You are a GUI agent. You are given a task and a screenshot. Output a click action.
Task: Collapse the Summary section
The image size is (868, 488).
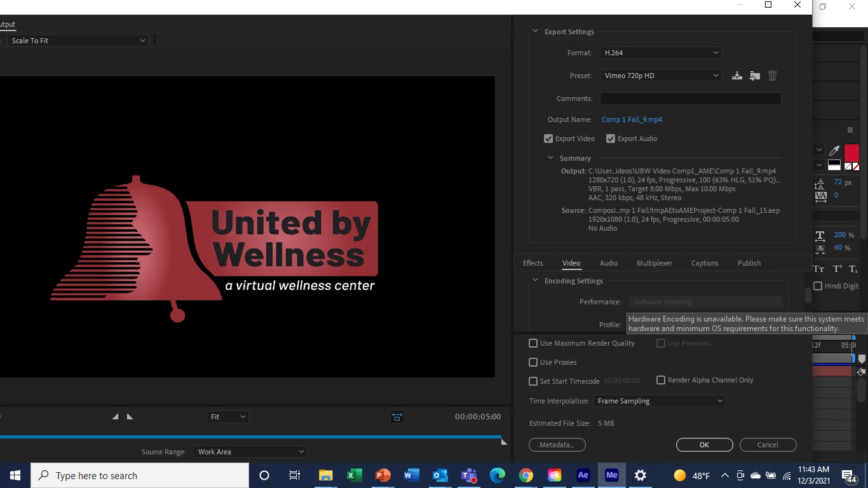550,158
